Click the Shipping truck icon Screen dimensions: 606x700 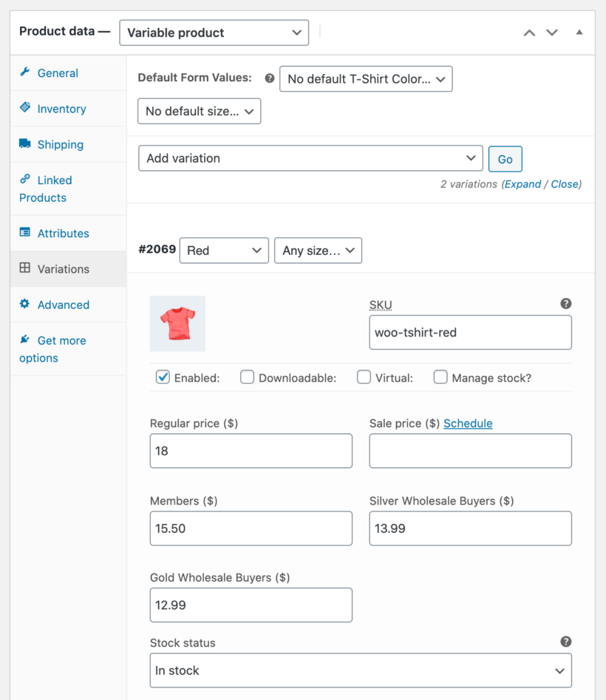pyautogui.click(x=24, y=144)
